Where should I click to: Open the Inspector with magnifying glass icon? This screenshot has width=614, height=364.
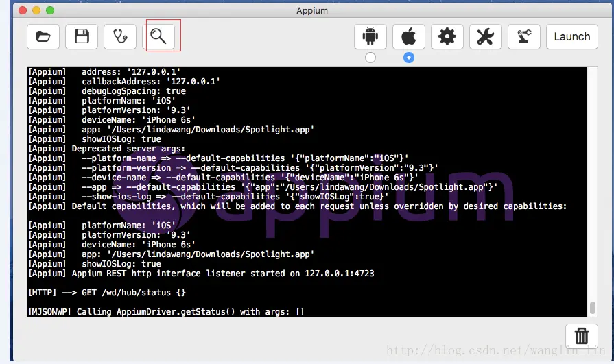(158, 37)
